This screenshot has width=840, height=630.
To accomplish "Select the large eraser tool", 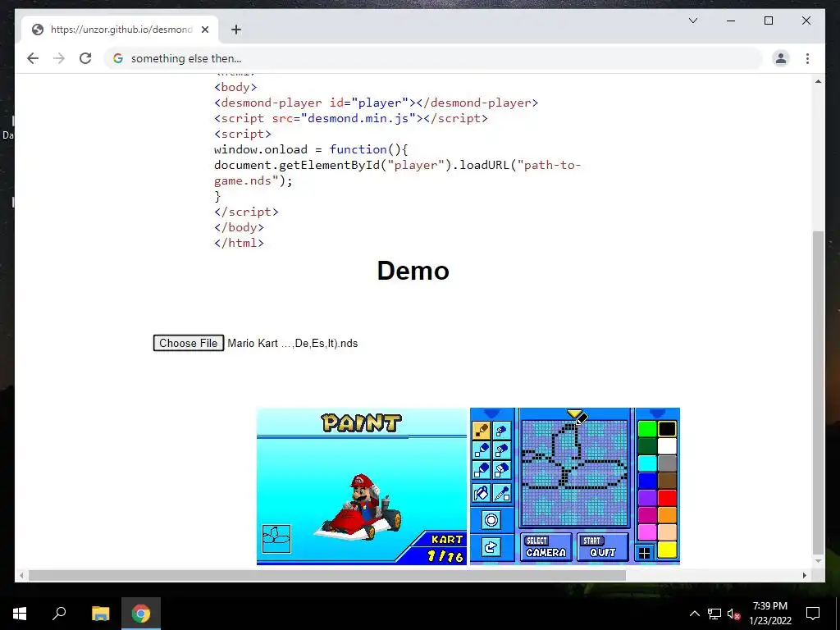I will (501, 470).
